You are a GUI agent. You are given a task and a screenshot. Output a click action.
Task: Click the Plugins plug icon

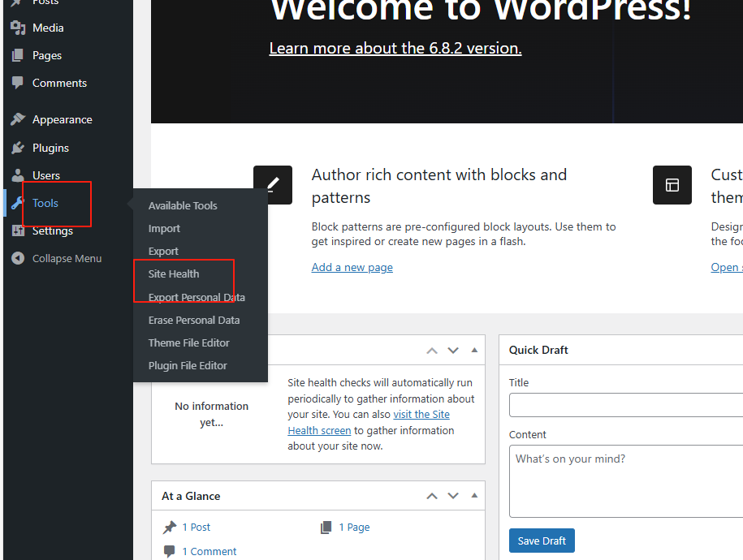18,148
